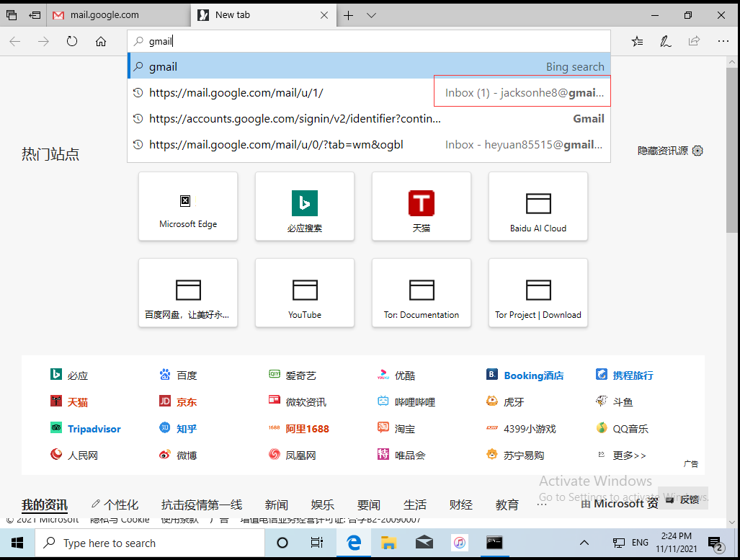Open iTunes from the taskbar
The width and height of the screenshot is (740, 560).
pos(459,543)
